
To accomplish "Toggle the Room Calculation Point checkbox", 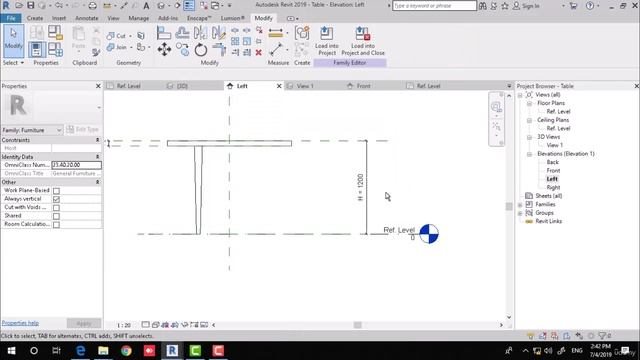I will (x=56, y=224).
